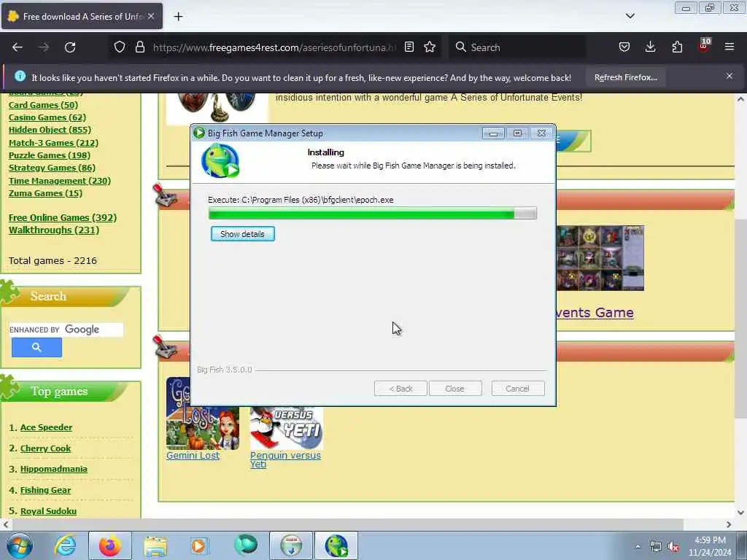Click the horizontal scrollbar right arrow
Viewport: 747px width, 560px height.
pos(729,524)
